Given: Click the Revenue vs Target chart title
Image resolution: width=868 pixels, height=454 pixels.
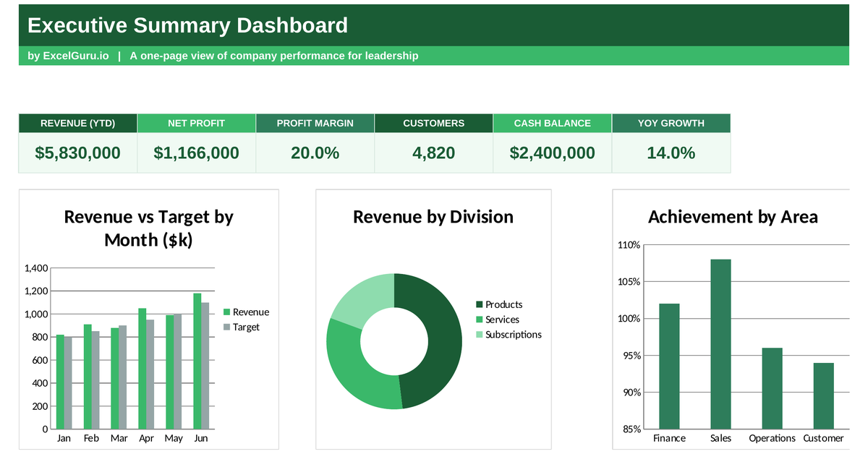Looking at the screenshot, I should [148, 228].
